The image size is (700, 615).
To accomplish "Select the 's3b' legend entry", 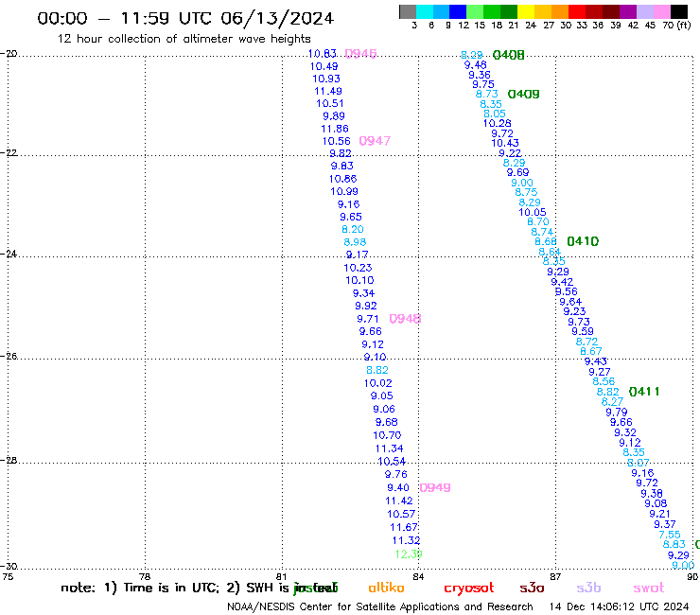I will tap(588, 589).
